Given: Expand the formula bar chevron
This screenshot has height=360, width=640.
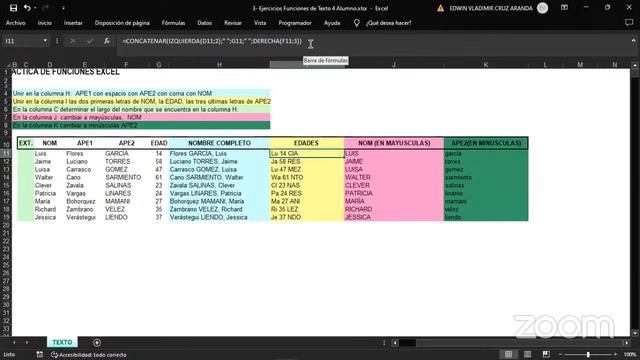Looking at the screenshot, I should click(633, 40).
